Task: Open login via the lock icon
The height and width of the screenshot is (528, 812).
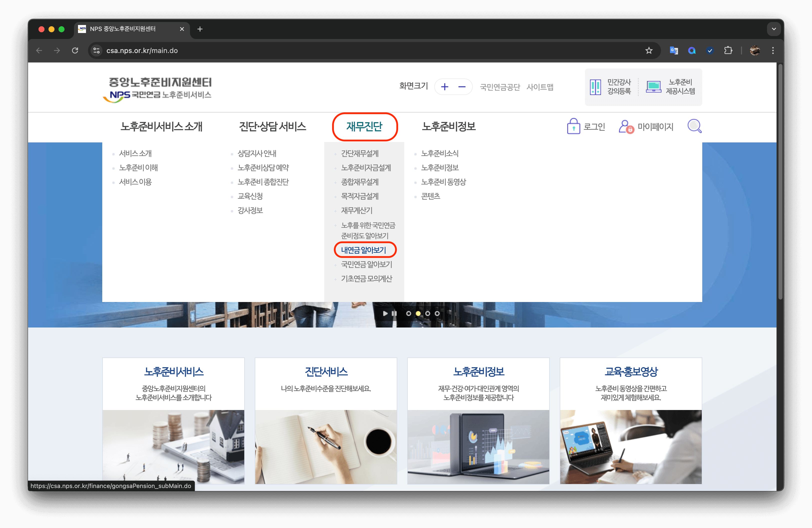Action: point(573,126)
